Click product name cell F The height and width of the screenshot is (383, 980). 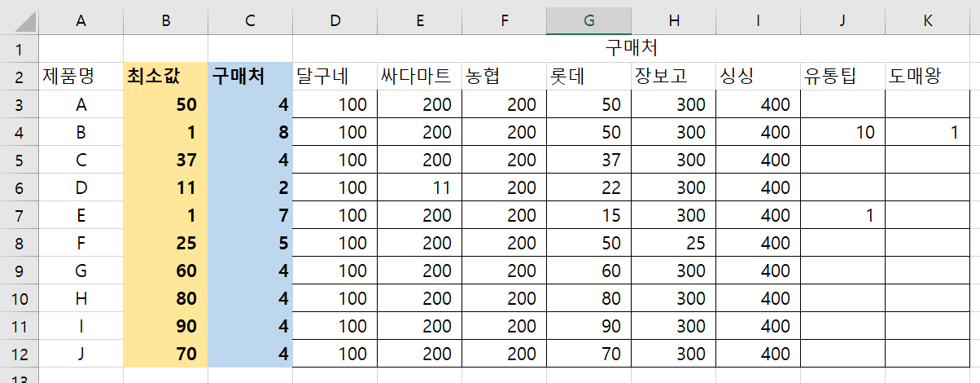(x=81, y=243)
